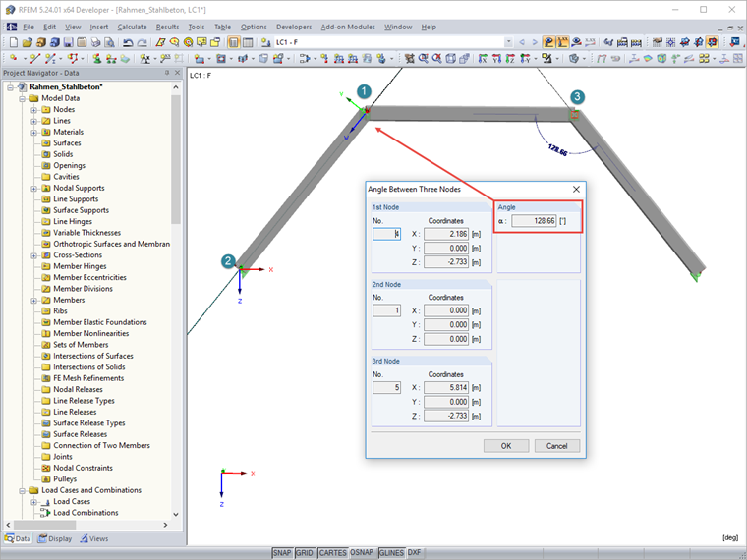
Task: Select the New Member tool icon
Action: (x=49, y=59)
